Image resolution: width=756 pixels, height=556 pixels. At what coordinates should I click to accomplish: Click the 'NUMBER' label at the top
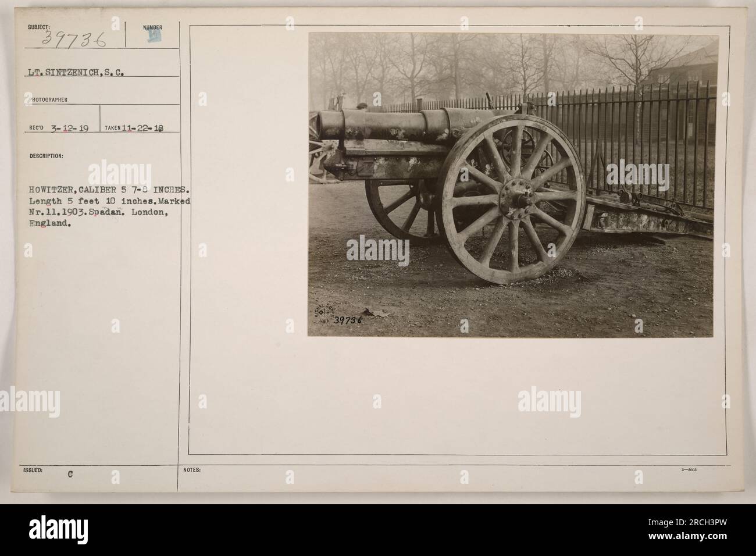tap(154, 27)
